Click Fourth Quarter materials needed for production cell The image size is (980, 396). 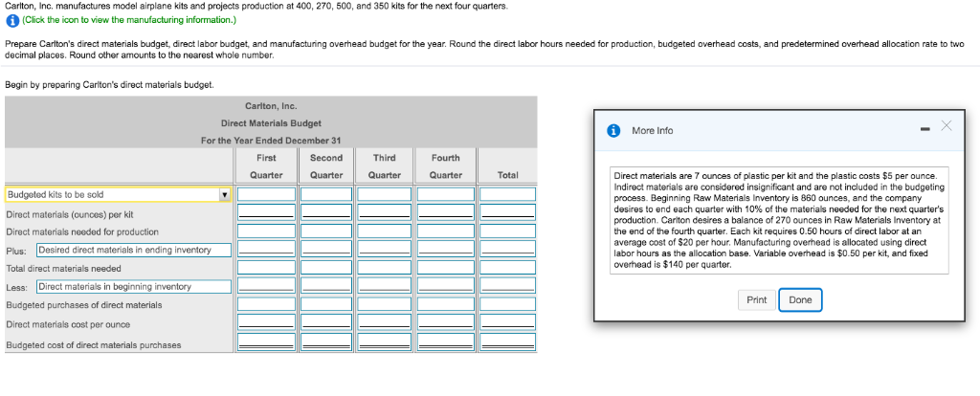tap(445, 231)
